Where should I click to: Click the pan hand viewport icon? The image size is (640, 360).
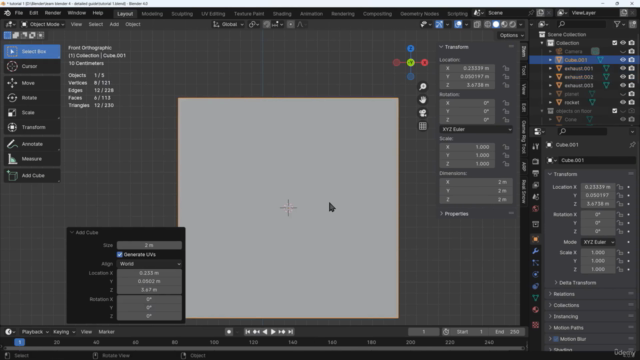click(423, 100)
